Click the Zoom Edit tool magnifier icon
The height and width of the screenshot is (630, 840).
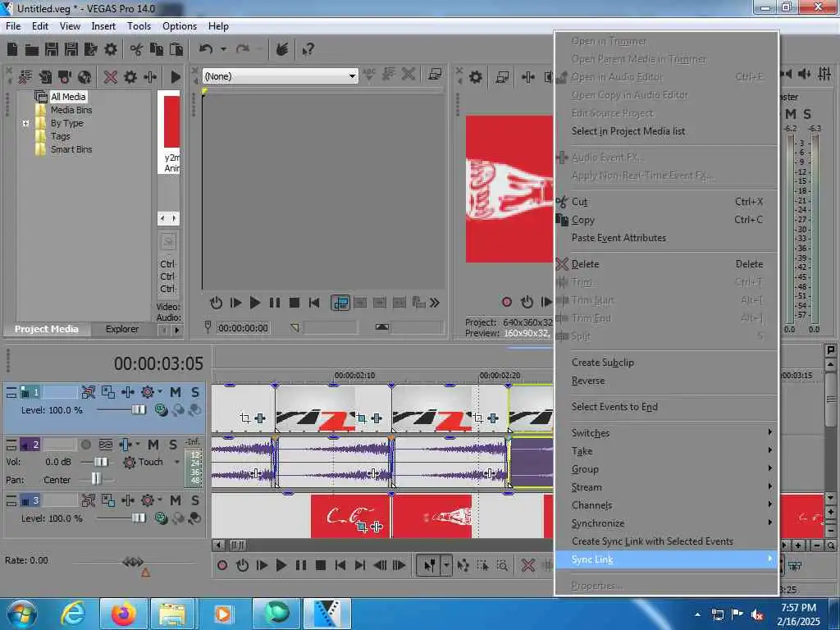pyautogui.click(x=502, y=565)
